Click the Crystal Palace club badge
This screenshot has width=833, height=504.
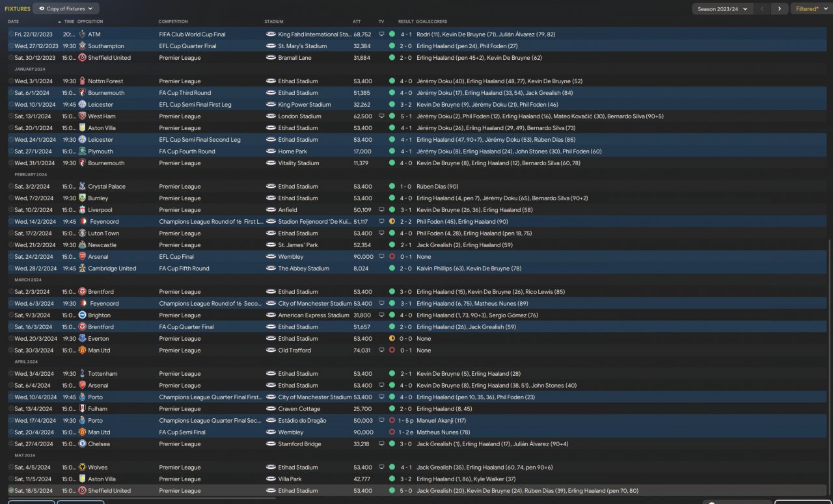(x=82, y=187)
